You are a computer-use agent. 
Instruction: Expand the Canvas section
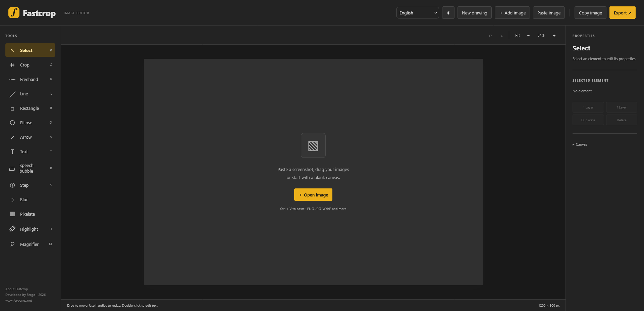point(580,144)
